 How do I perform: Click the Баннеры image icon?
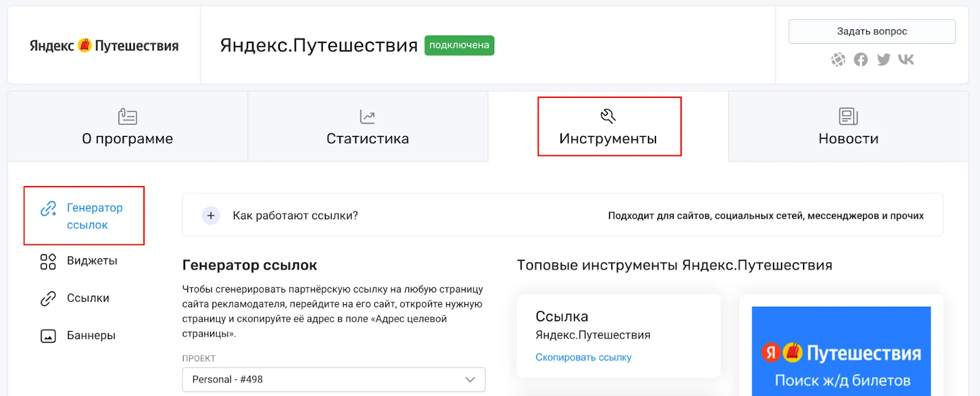click(48, 336)
